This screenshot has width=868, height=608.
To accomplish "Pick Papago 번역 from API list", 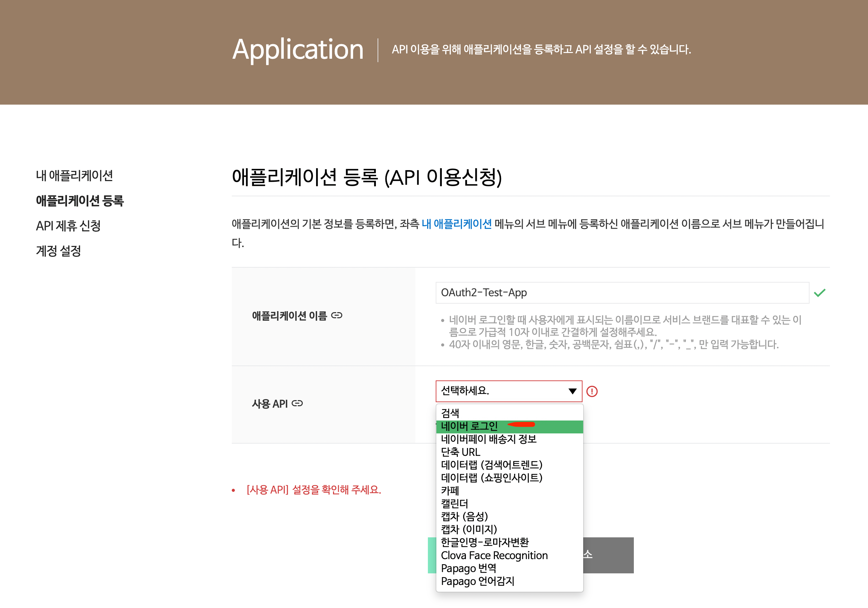I will (468, 568).
